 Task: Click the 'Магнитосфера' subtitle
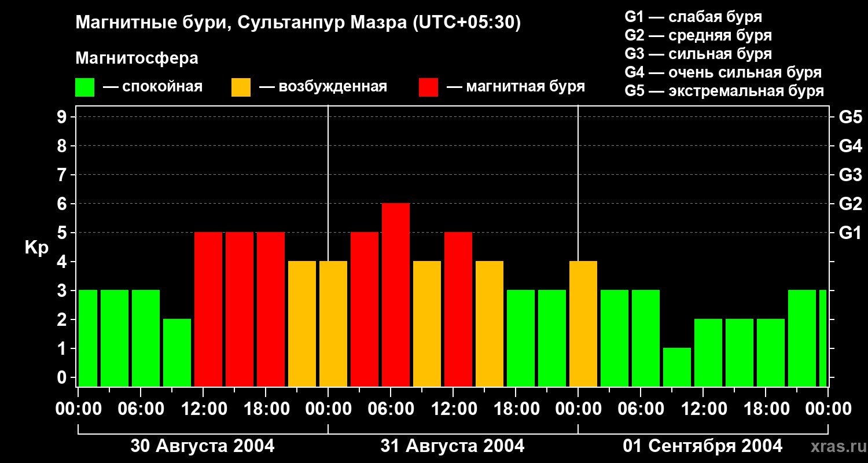137,58
